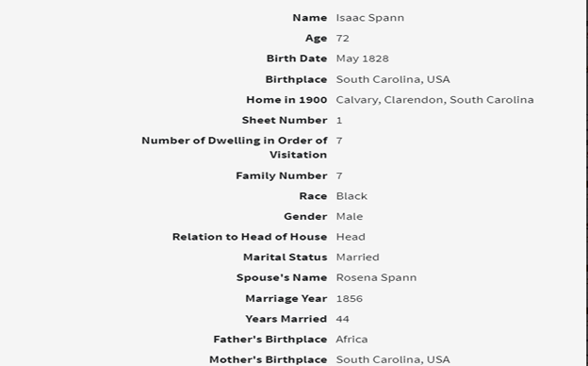Screen dimensions: 588x366
Task: Click the Spouse's Name label
Action: [282, 277]
